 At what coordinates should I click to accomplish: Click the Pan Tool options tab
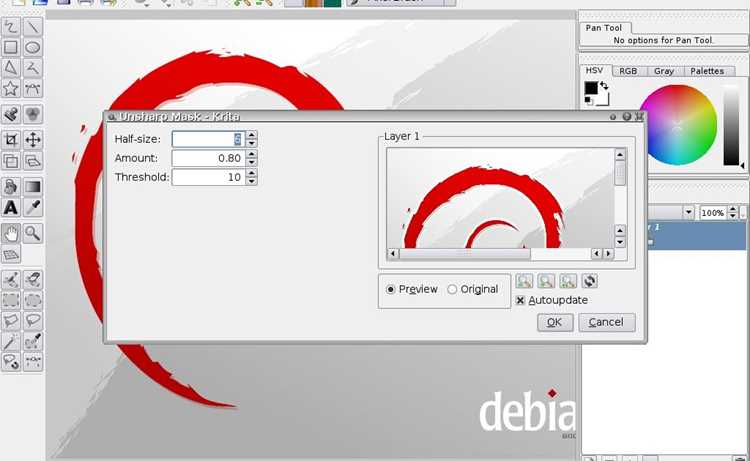[x=604, y=28]
